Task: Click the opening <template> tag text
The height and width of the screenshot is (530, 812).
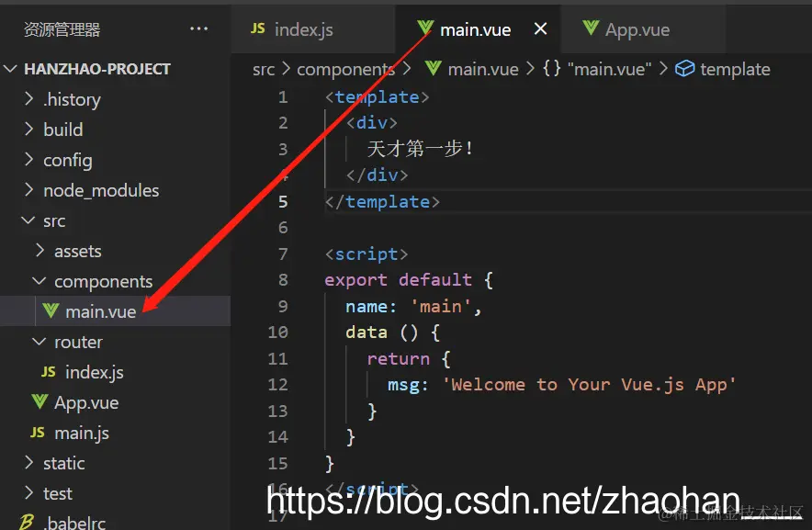Action: pos(377,96)
